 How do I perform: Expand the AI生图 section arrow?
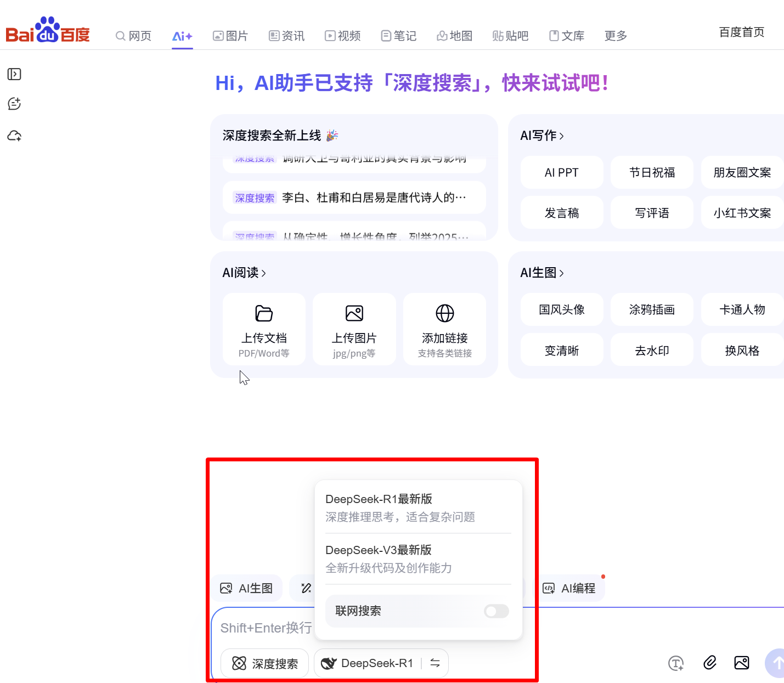561,273
